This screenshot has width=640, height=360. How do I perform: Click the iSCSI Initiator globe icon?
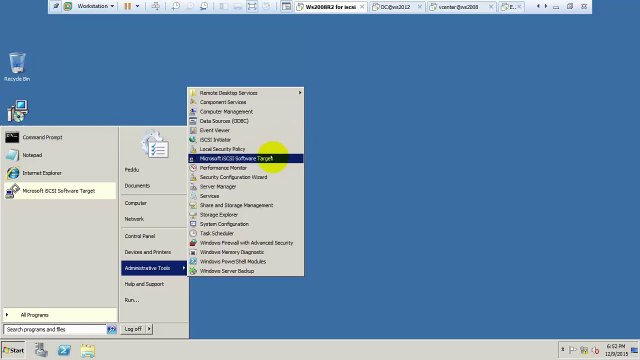click(x=193, y=140)
